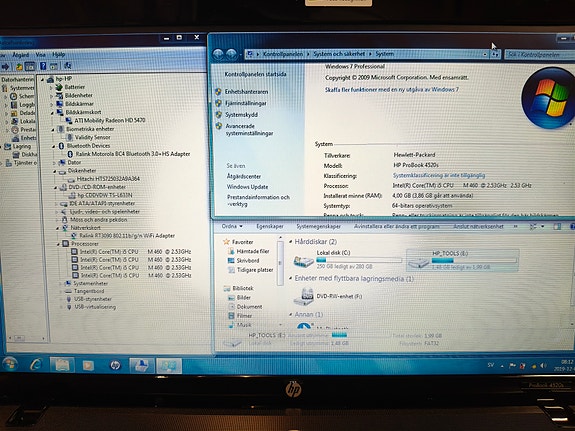The height and width of the screenshot is (431, 575).
Task: Click Egenskaper in Explorer toolbar
Action: point(270,227)
